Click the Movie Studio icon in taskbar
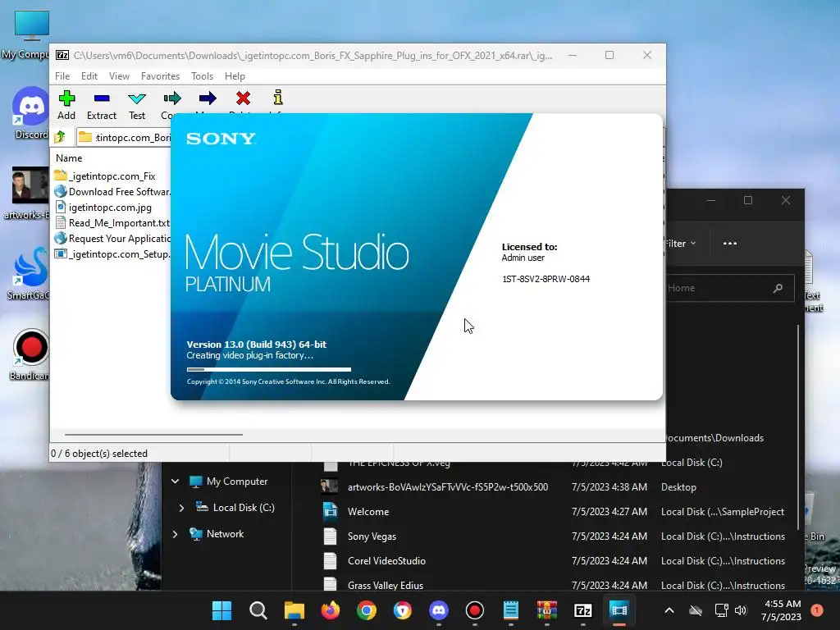 pos(619,610)
